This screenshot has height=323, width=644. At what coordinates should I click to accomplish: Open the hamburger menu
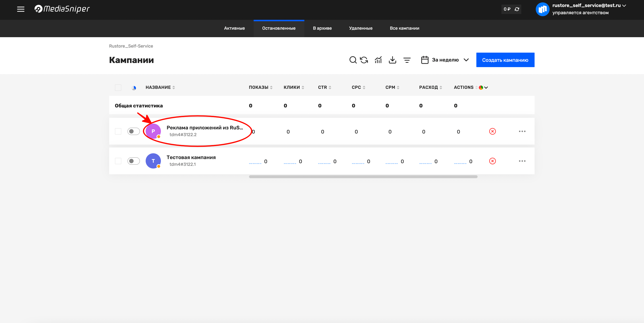[x=21, y=9]
